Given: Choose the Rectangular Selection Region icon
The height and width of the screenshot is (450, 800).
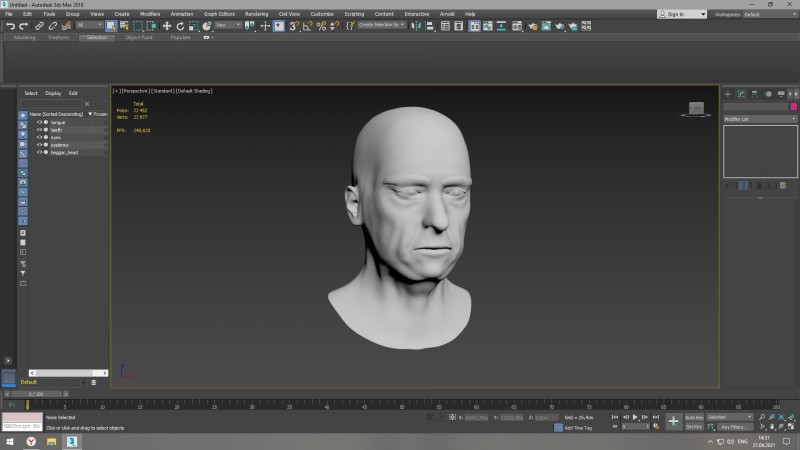Looking at the screenshot, I should pyautogui.click(x=138, y=26).
